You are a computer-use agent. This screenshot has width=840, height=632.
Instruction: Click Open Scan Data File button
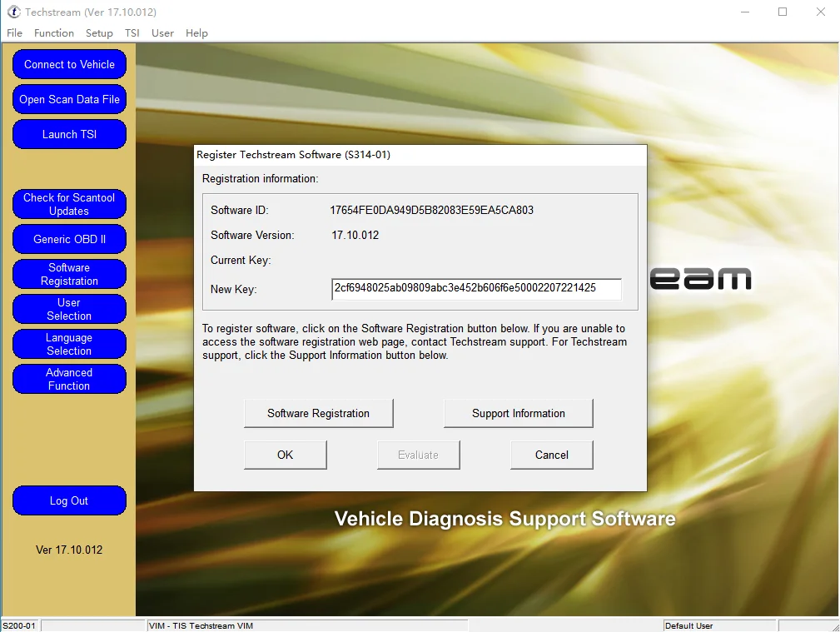(x=69, y=100)
